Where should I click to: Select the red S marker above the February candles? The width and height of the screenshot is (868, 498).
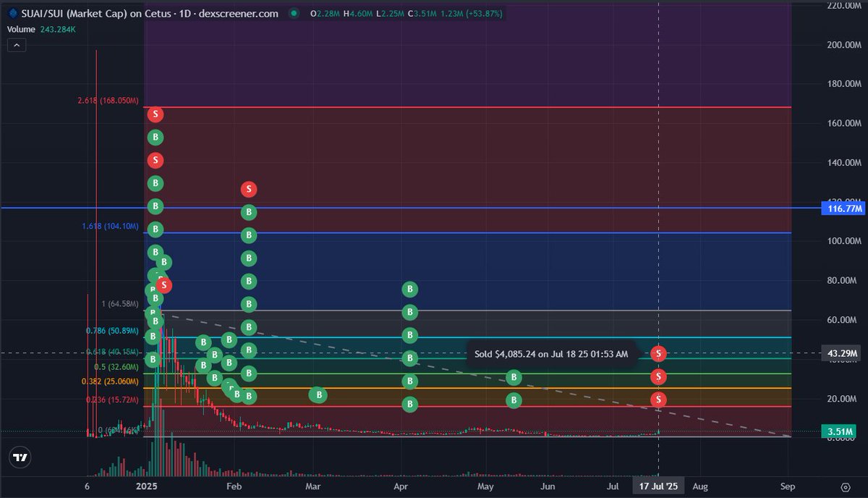(248, 189)
